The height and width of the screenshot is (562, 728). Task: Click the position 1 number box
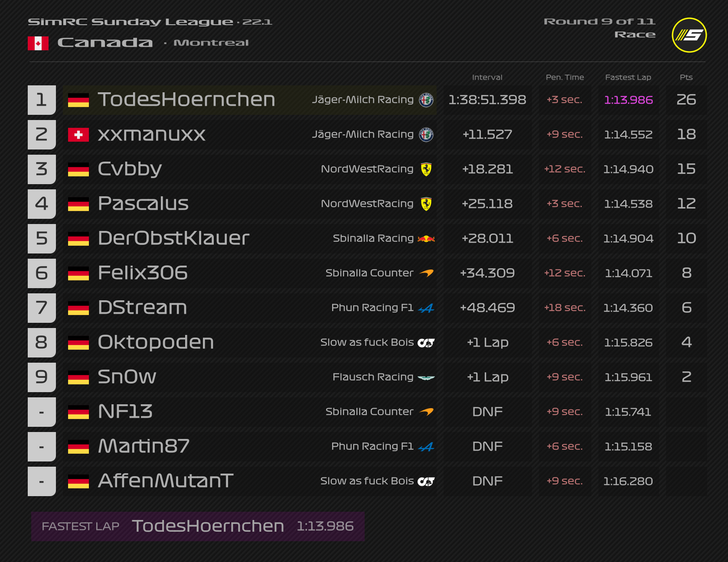42,100
